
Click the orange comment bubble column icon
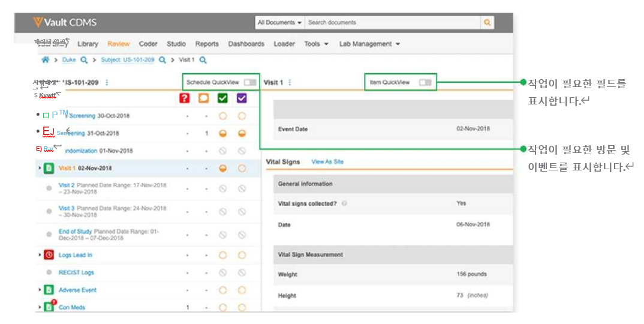click(204, 98)
